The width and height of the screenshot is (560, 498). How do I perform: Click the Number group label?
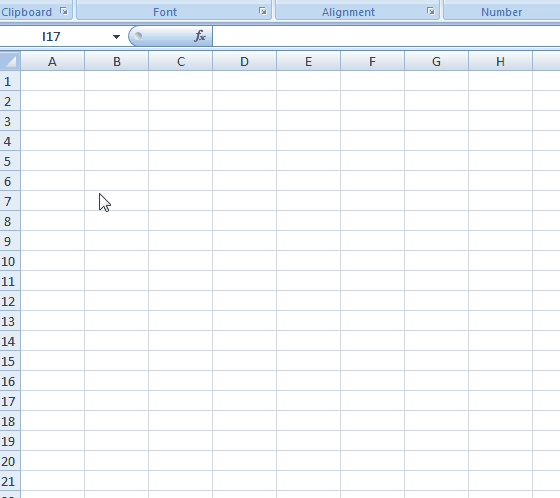(x=501, y=12)
